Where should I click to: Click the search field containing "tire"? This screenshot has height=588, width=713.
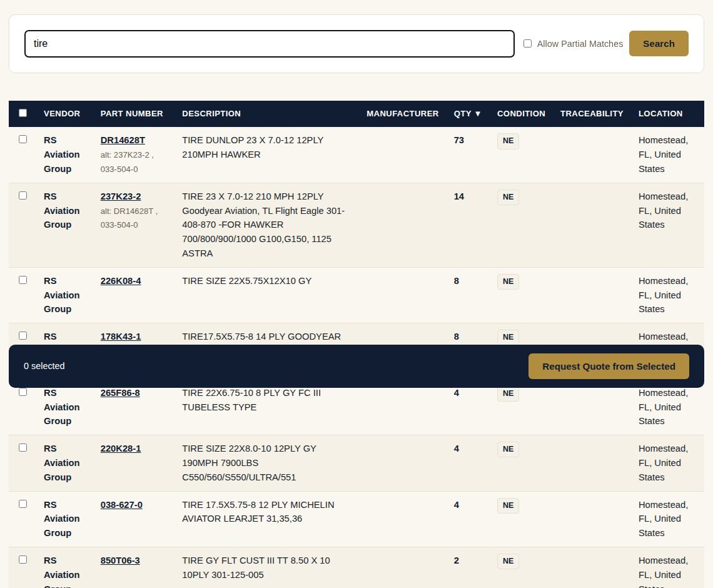(x=269, y=44)
